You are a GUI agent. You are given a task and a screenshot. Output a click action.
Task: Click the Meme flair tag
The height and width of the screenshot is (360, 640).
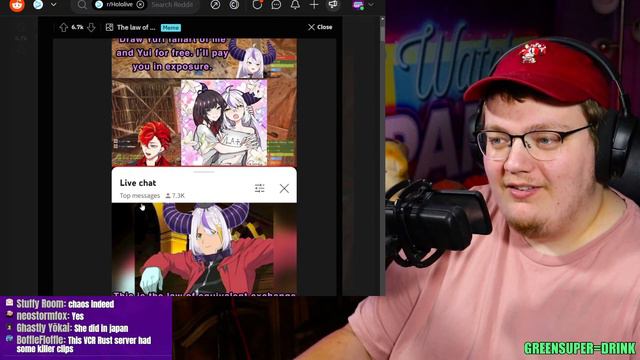171,27
